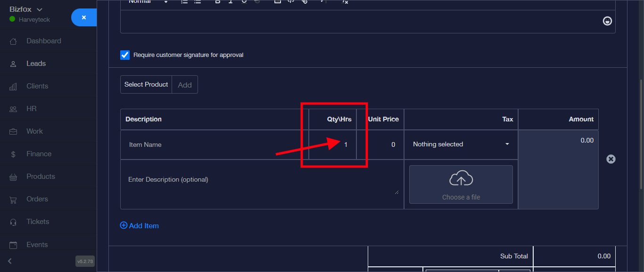Click the Finance dollar icon

tap(13, 154)
